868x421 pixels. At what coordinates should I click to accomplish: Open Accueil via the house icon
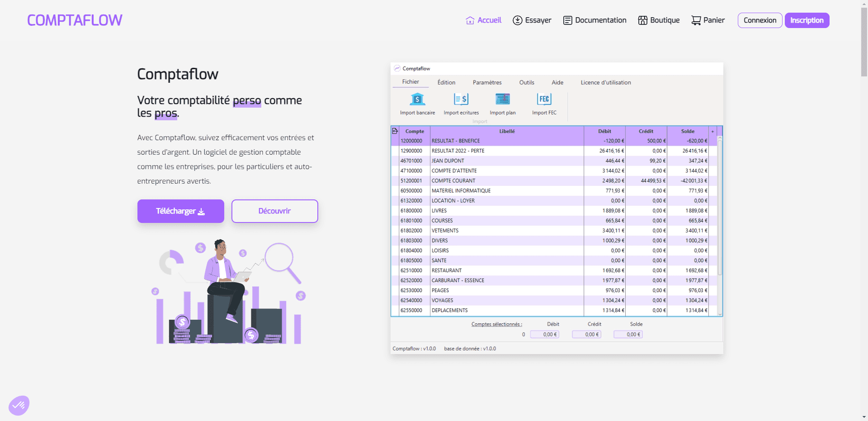[470, 20]
